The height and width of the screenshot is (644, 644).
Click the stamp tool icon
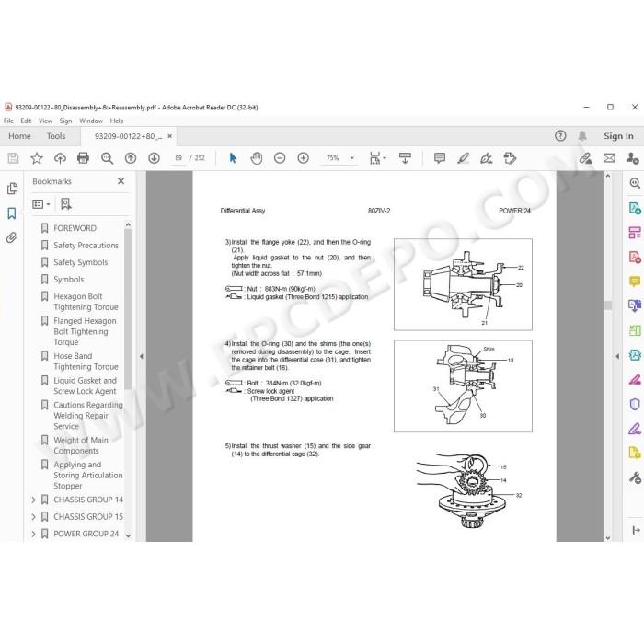[510, 158]
